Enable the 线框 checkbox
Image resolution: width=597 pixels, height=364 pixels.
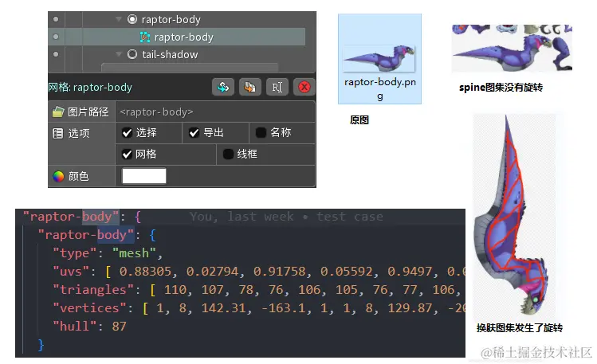coord(228,154)
